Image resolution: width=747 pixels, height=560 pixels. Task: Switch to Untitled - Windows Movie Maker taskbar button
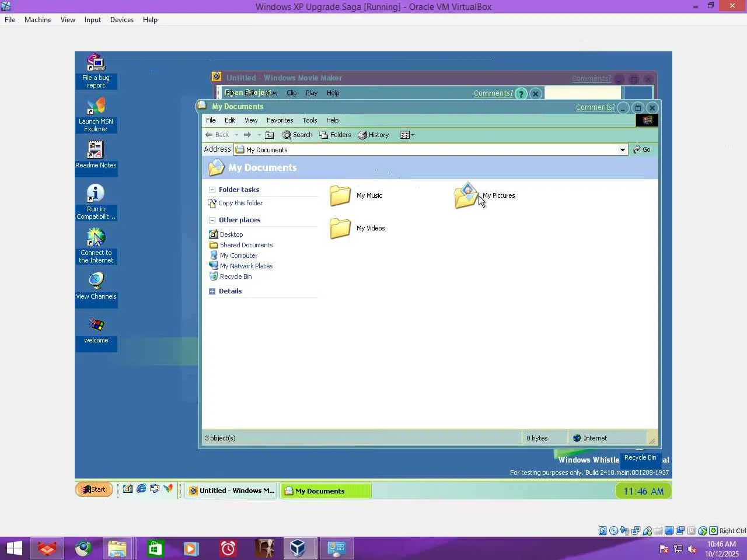232,491
